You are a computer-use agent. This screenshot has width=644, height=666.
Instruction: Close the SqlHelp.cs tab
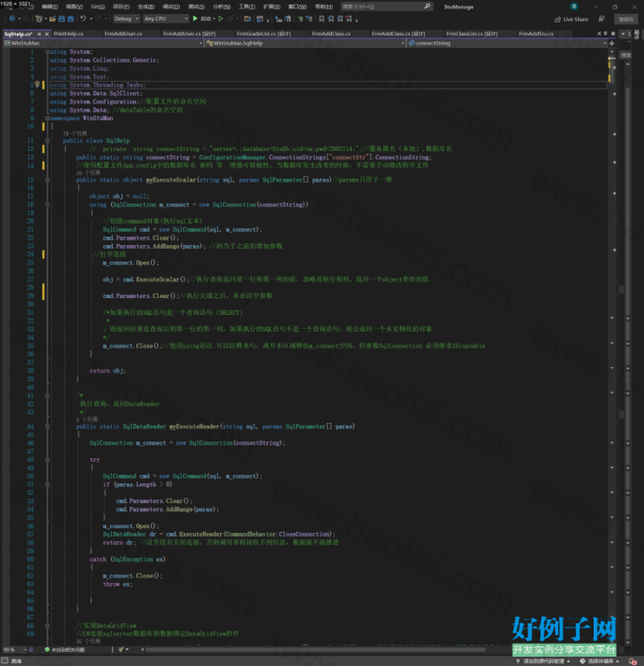pos(47,34)
